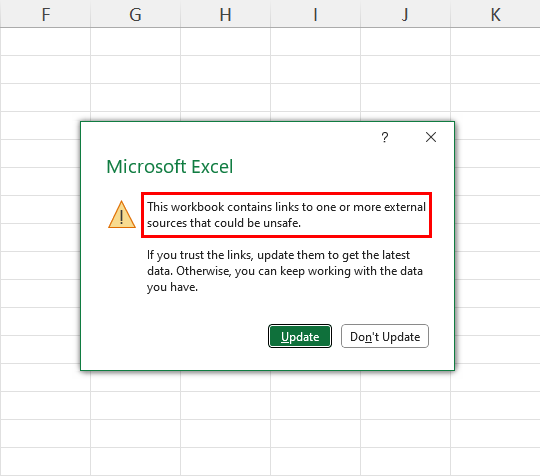This screenshot has height=476, width=540.
Task: Select column K header
Action: coord(495,14)
